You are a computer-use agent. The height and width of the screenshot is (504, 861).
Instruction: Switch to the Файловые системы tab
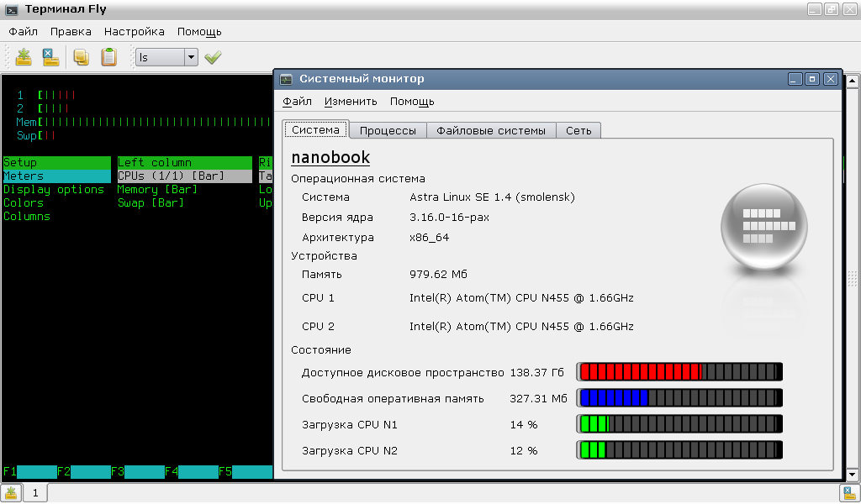point(491,130)
